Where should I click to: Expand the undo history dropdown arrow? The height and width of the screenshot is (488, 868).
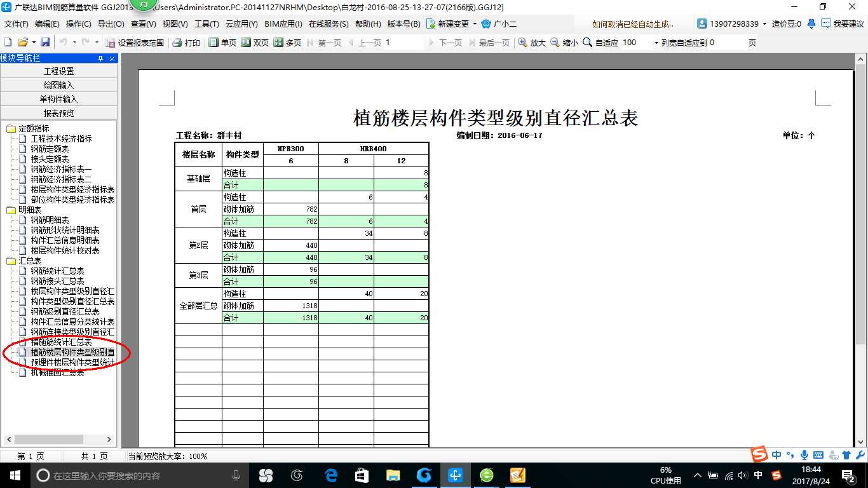click(74, 43)
